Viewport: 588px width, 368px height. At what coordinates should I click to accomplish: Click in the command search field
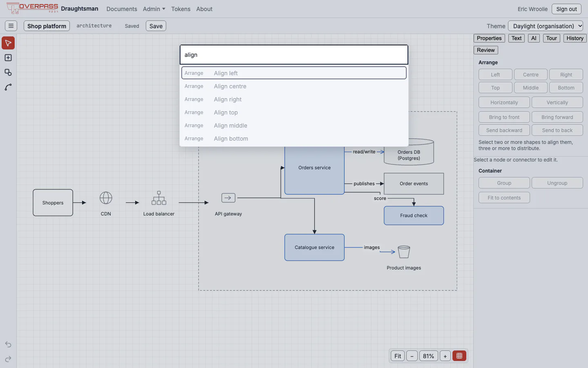point(294,55)
